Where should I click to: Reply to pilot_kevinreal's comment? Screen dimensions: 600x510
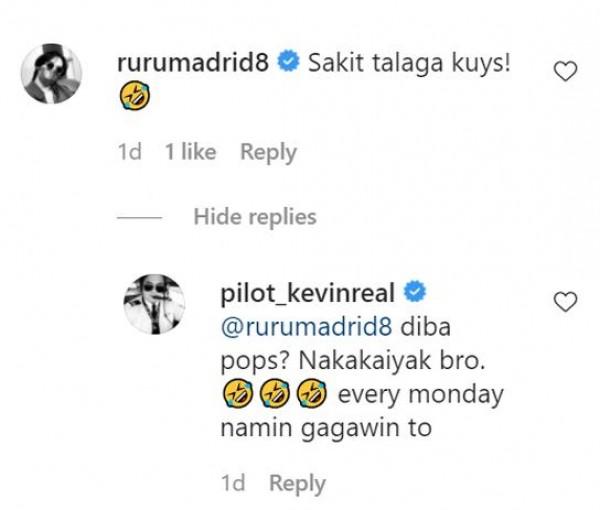point(297,483)
